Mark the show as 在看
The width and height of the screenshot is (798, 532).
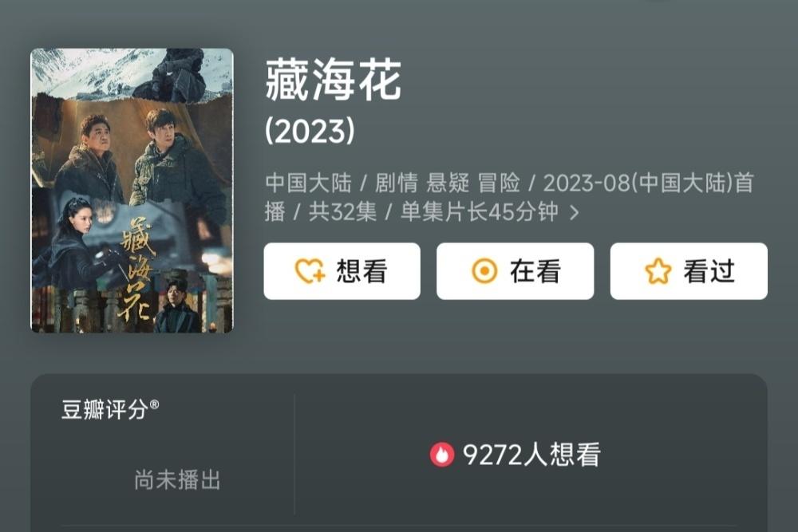[515, 271]
